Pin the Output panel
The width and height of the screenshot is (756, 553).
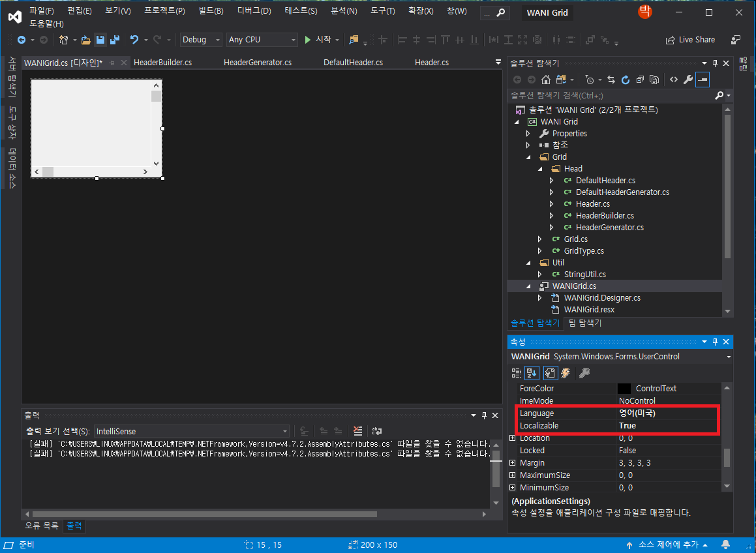tap(484, 415)
